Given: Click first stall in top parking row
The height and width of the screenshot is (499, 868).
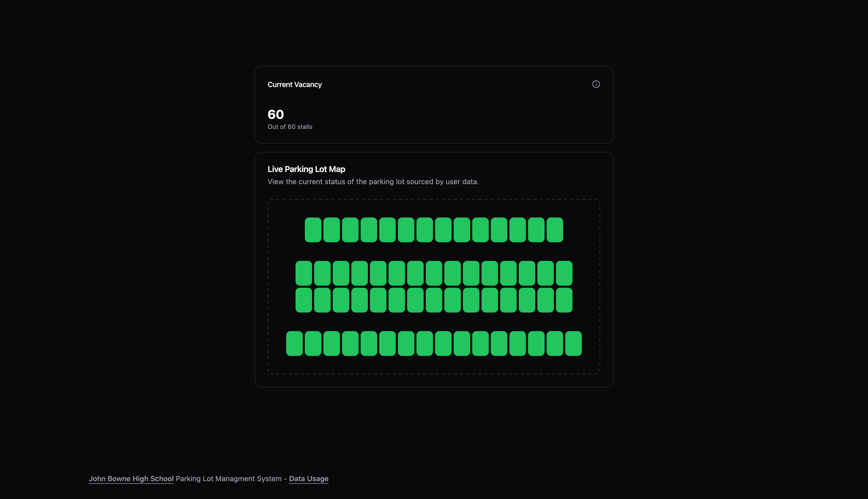Looking at the screenshot, I should 313,230.
